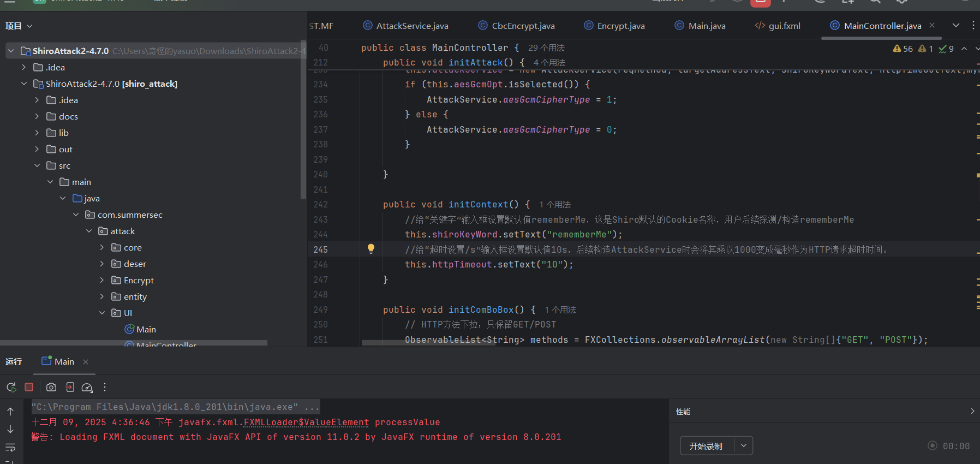Expand the core package node

point(102,247)
